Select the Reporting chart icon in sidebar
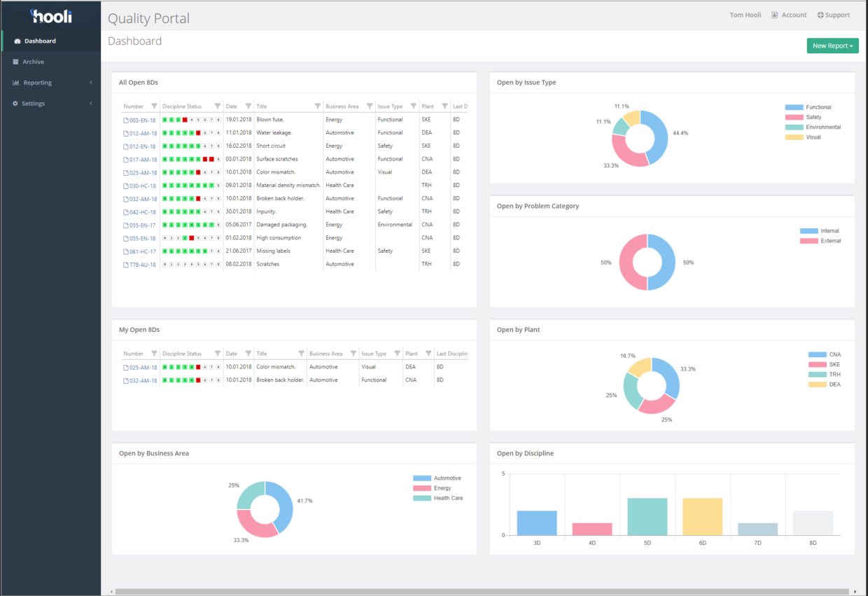868x596 pixels. pyautogui.click(x=15, y=83)
